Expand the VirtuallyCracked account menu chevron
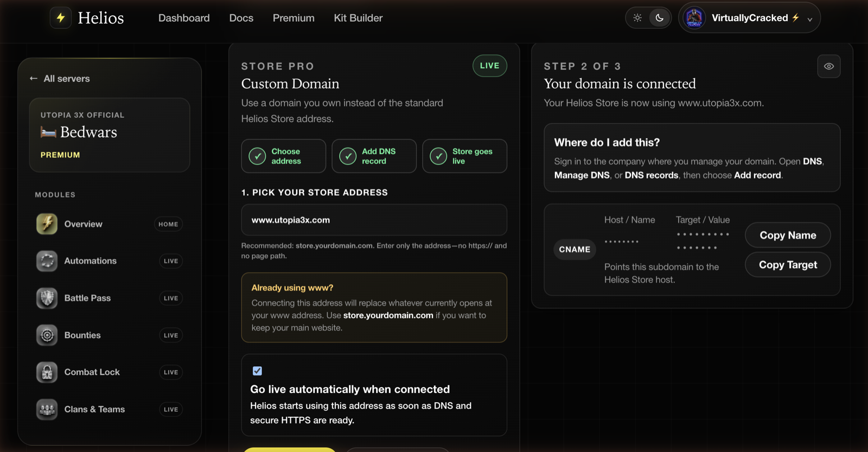This screenshot has height=452, width=868. pyautogui.click(x=809, y=19)
